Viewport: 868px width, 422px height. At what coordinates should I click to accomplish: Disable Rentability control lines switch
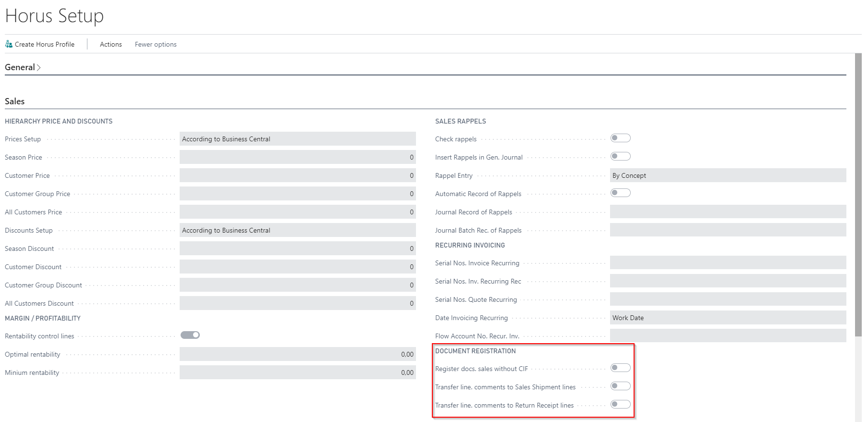click(190, 335)
